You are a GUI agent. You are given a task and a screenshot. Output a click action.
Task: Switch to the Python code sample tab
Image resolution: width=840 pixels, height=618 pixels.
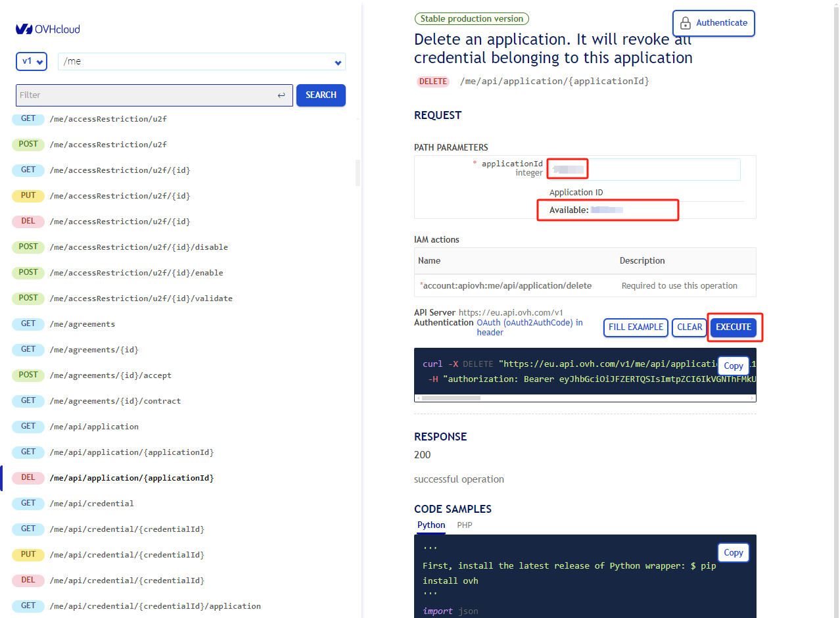point(431,525)
